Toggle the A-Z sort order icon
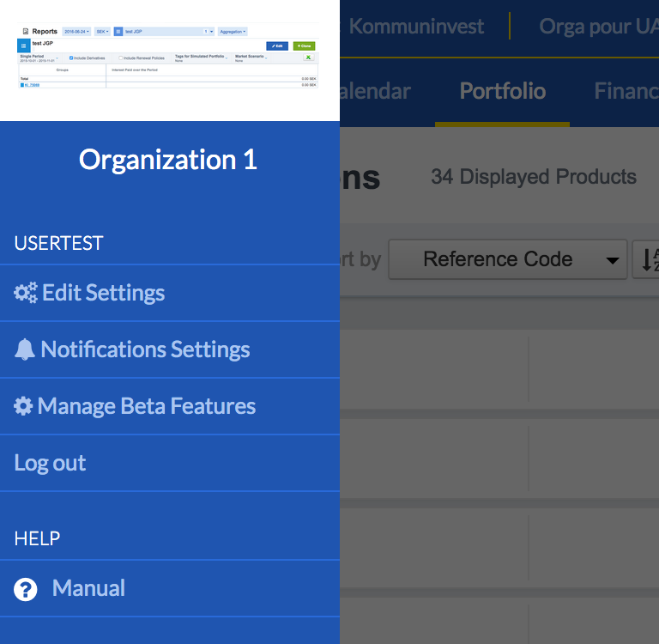The height and width of the screenshot is (644, 659). (646, 259)
